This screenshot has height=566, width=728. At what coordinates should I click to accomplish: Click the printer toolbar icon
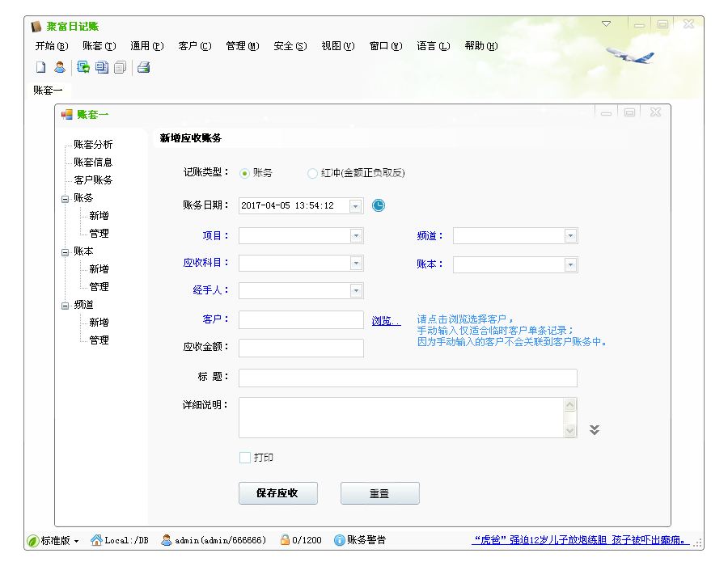[143, 67]
